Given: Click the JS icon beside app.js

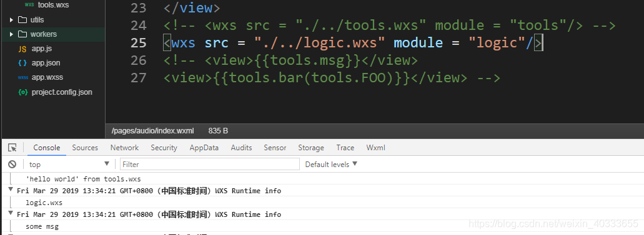Looking at the screenshot, I should point(22,49).
